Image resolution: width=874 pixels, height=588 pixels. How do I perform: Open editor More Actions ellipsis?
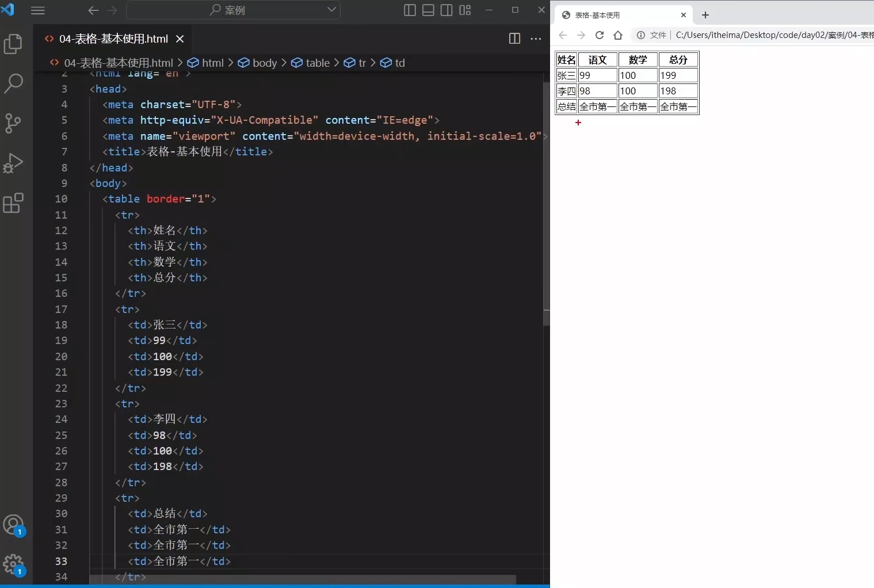pyautogui.click(x=536, y=39)
